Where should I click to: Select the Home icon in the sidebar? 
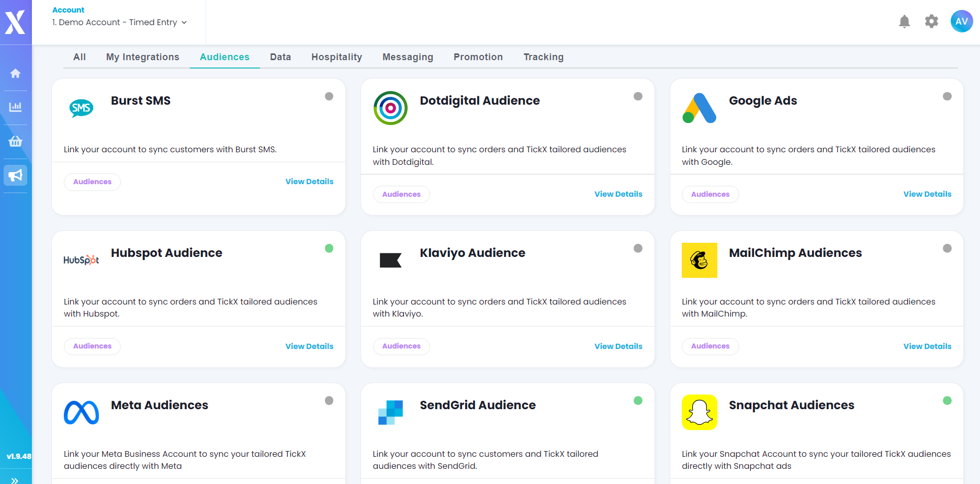pos(15,73)
